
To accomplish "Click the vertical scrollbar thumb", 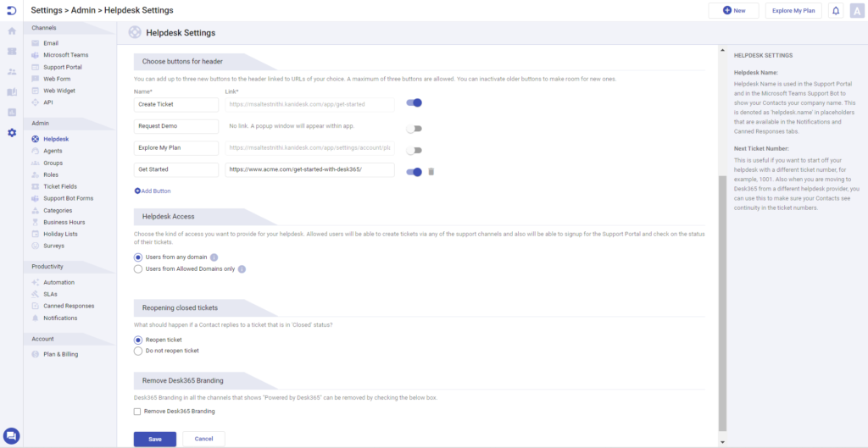I will [722, 303].
